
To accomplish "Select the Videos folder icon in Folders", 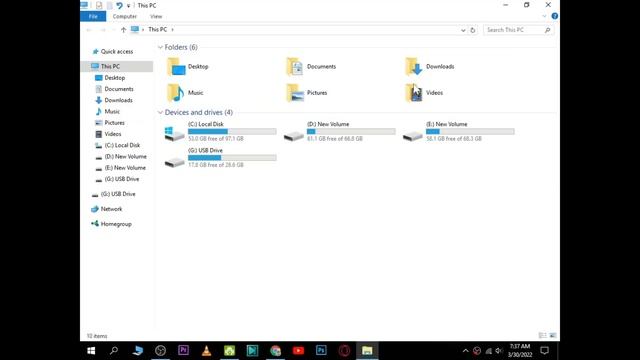I will [414, 93].
